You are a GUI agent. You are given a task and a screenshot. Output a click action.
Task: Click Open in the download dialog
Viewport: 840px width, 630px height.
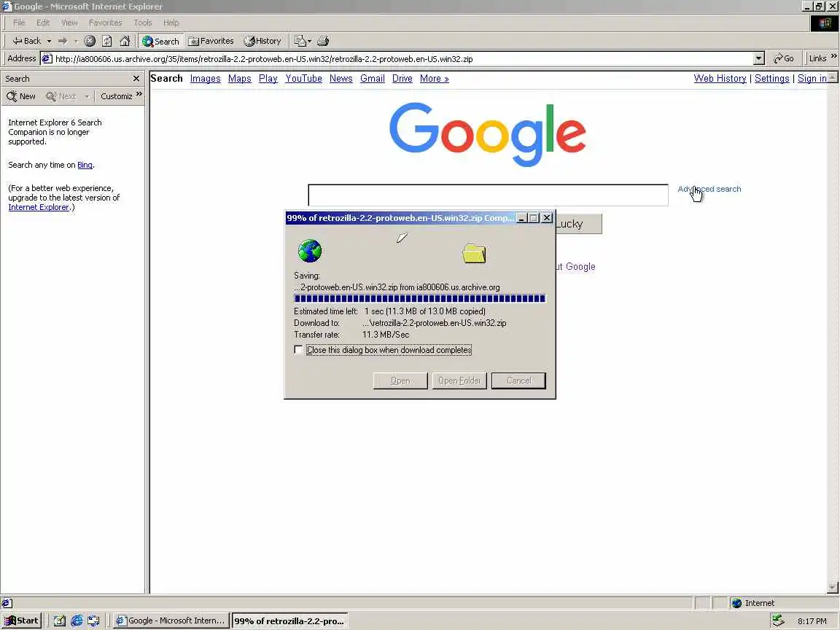[400, 381]
